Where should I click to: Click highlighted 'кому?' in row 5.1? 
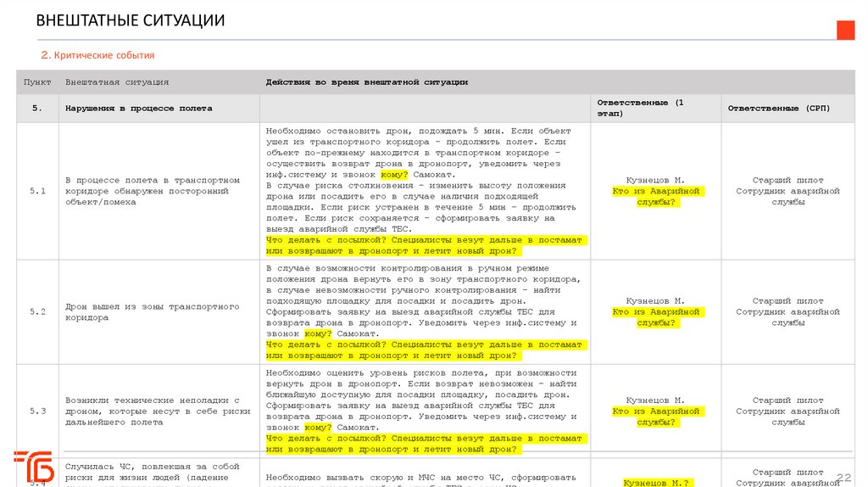[x=393, y=175]
